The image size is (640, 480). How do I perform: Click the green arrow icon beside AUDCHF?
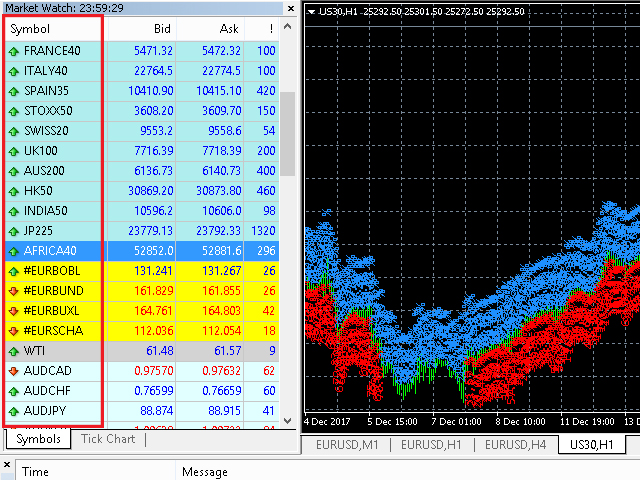pos(14,391)
